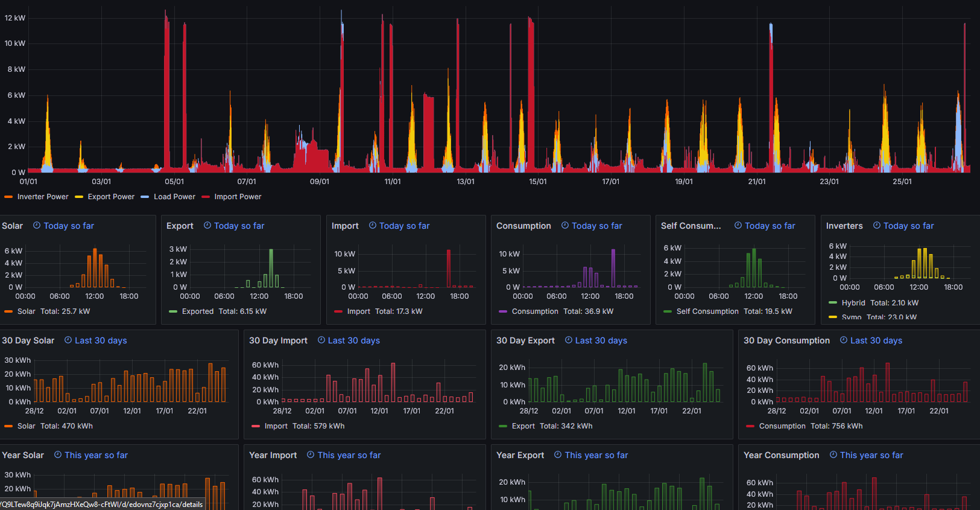
Task: Toggle Solar legend entry in Solar panel
Action: [26, 311]
